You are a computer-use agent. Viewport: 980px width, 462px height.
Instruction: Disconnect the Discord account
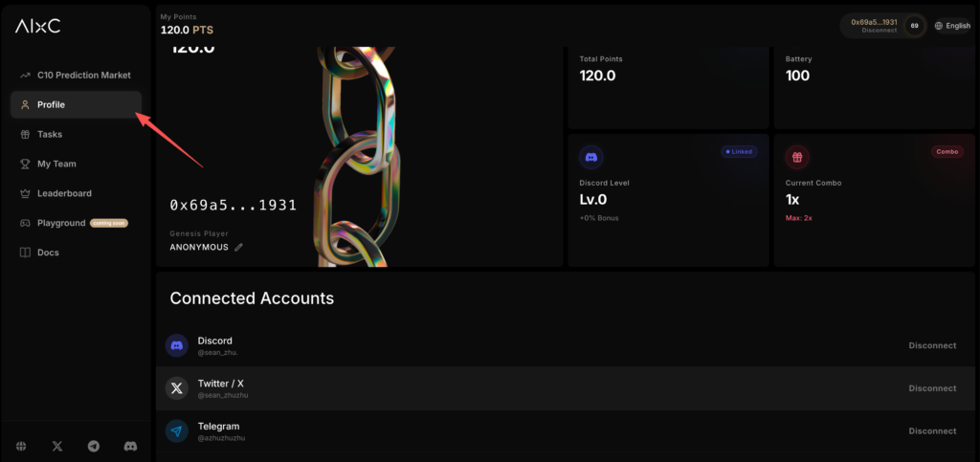tap(932, 345)
